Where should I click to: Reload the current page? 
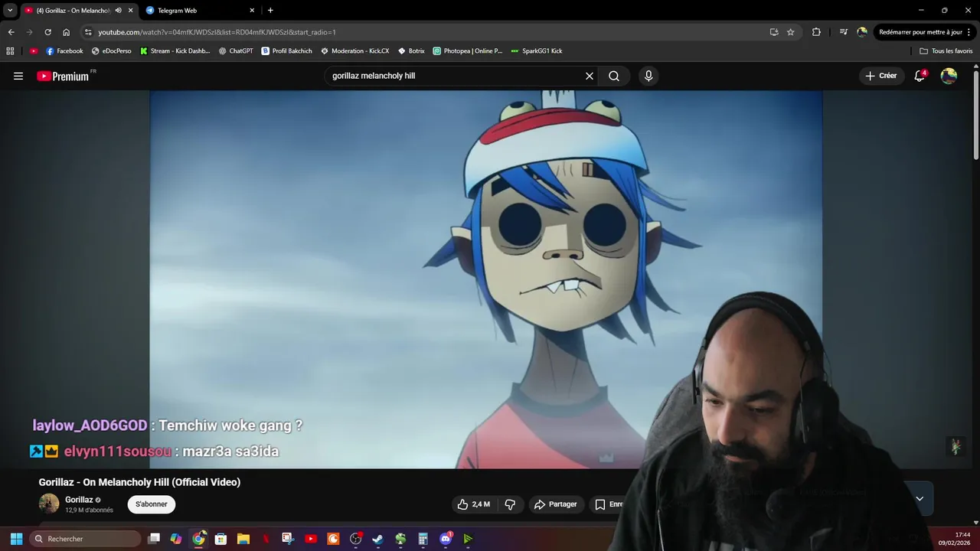pos(47,32)
